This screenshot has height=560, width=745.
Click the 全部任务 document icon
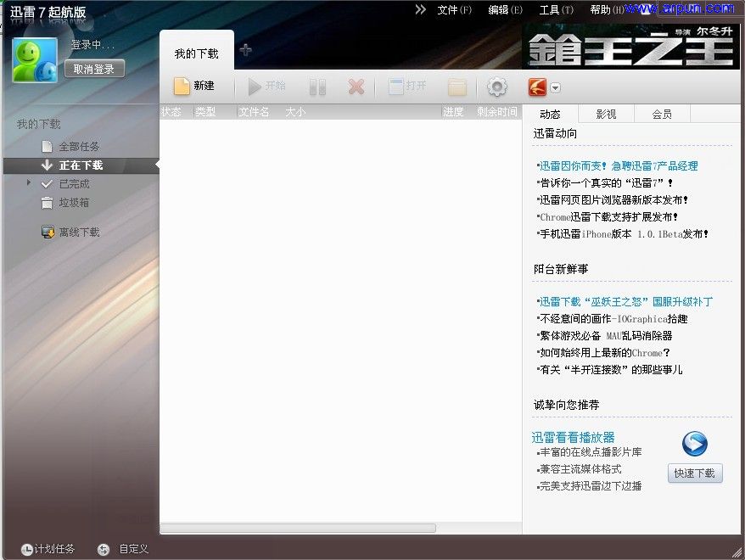click(47, 146)
